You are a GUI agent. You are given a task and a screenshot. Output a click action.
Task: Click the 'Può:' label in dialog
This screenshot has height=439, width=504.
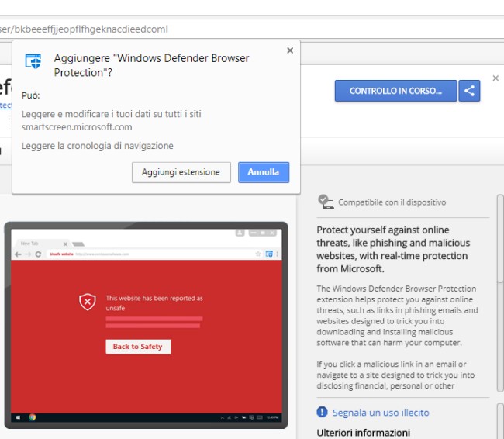point(30,95)
